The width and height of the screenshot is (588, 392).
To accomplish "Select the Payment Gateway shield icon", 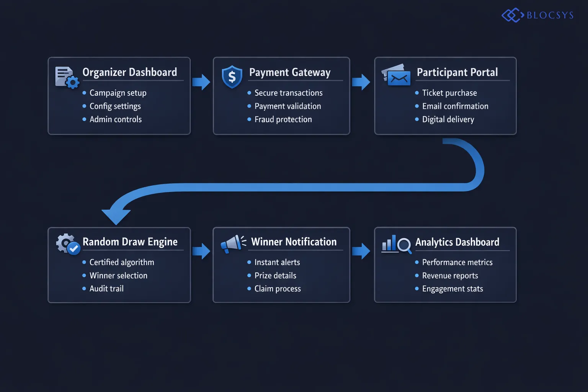I will pos(232,77).
